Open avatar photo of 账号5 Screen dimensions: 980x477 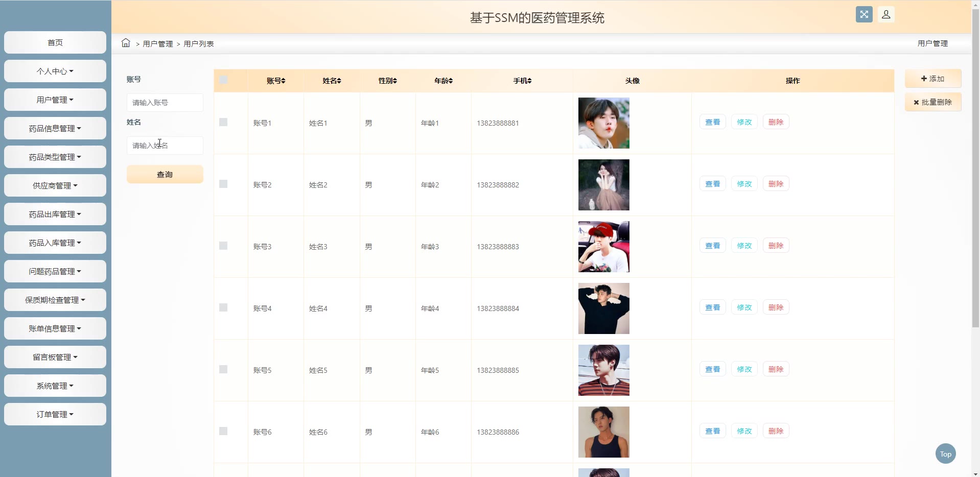[604, 370]
